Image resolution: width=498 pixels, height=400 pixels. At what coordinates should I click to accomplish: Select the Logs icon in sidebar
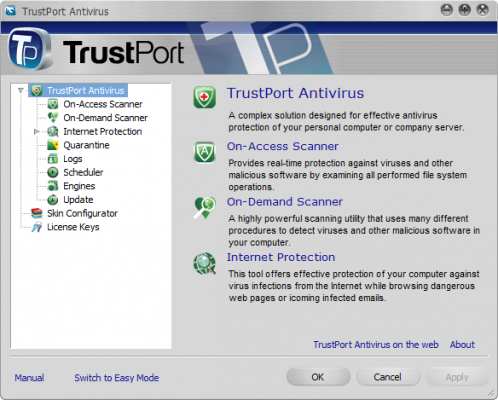click(53, 159)
